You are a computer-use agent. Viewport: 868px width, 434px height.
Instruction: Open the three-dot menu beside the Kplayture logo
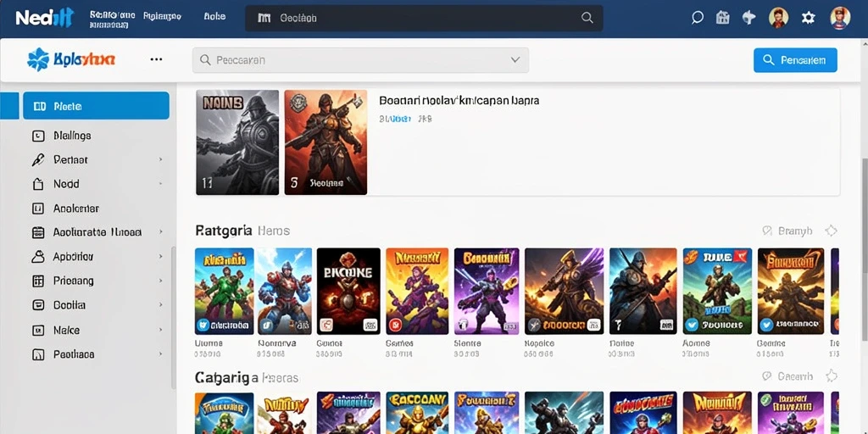156,59
